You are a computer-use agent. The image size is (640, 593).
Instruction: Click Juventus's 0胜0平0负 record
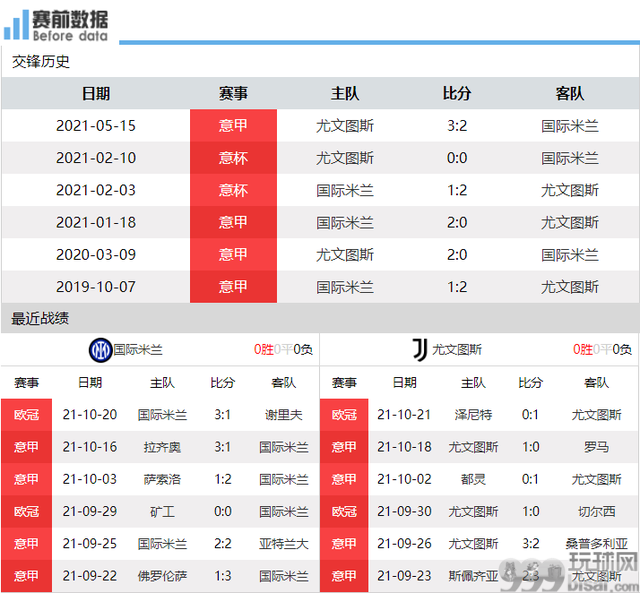tap(602, 350)
